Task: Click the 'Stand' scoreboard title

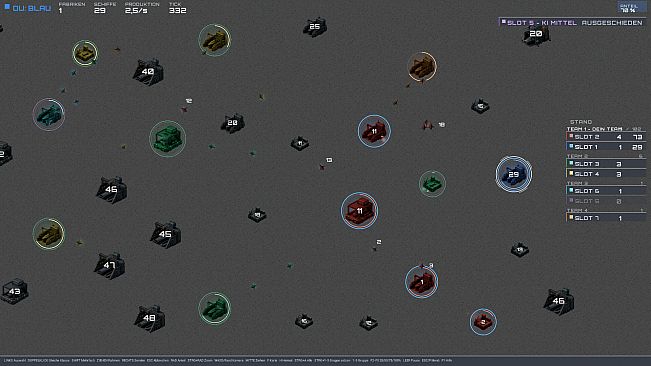Action: [x=581, y=122]
